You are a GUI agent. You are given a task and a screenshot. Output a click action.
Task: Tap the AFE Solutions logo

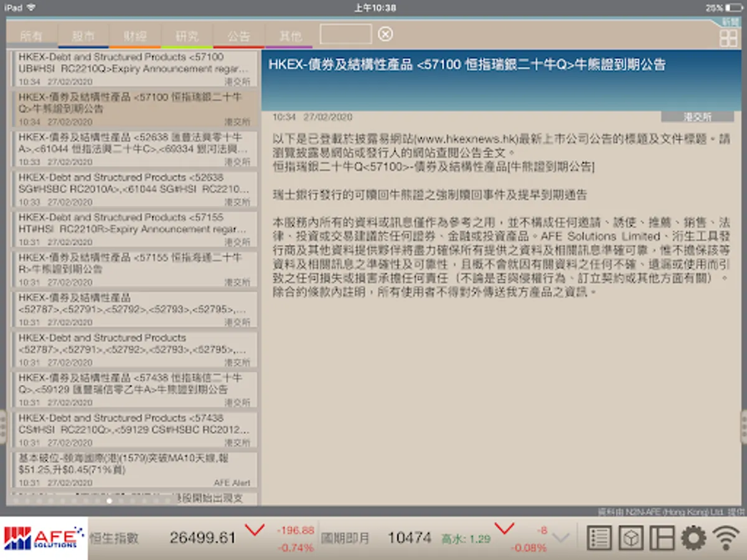pos(44,538)
